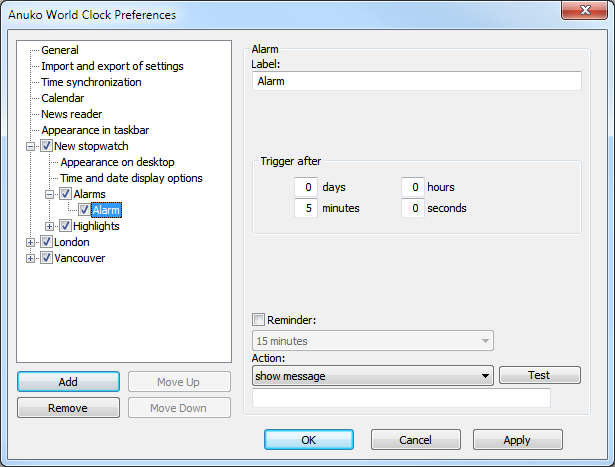The image size is (615, 467).
Task: Expand the Highlights tree node
Action: tap(50, 226)
